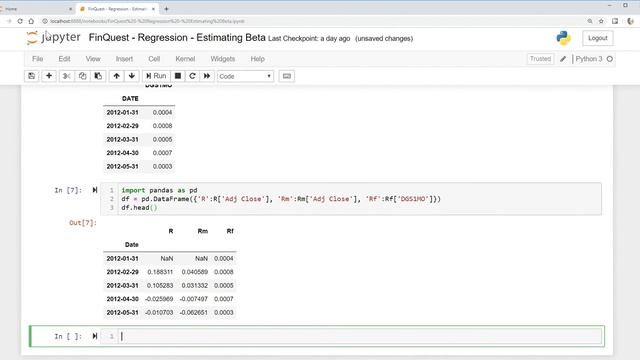Click the Logout button

598,38
